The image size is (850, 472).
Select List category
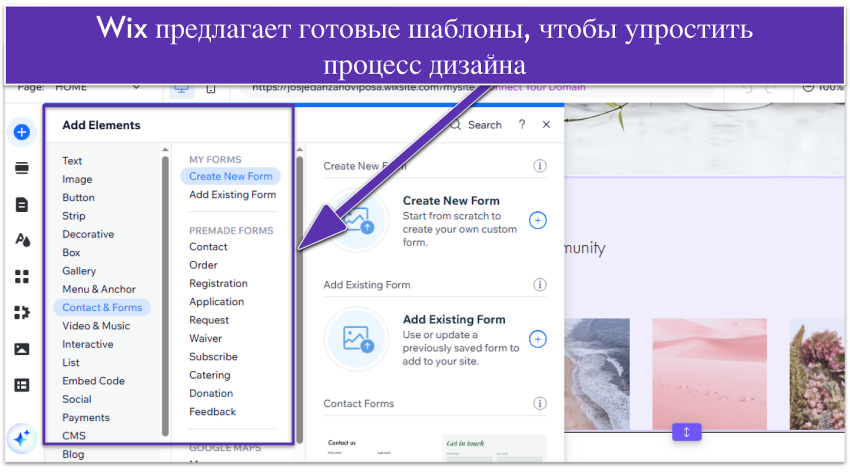[70, 363]
